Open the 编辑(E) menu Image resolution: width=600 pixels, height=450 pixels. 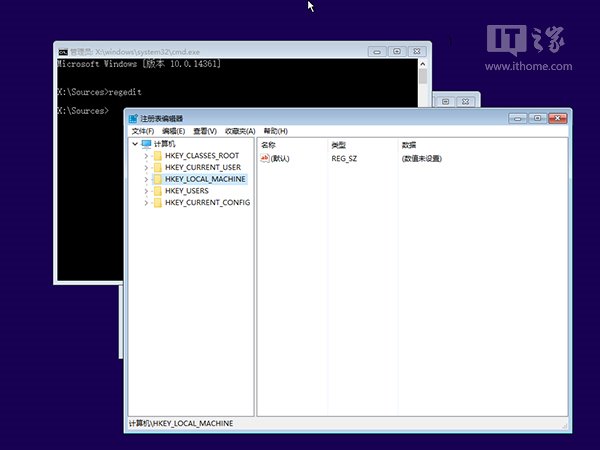click(173, 131)
